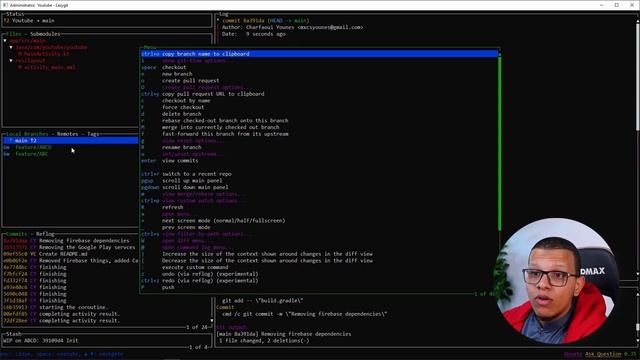Select the feature/ABCD branch
Screen dimensions: 640x360
(x=33, y=147)
